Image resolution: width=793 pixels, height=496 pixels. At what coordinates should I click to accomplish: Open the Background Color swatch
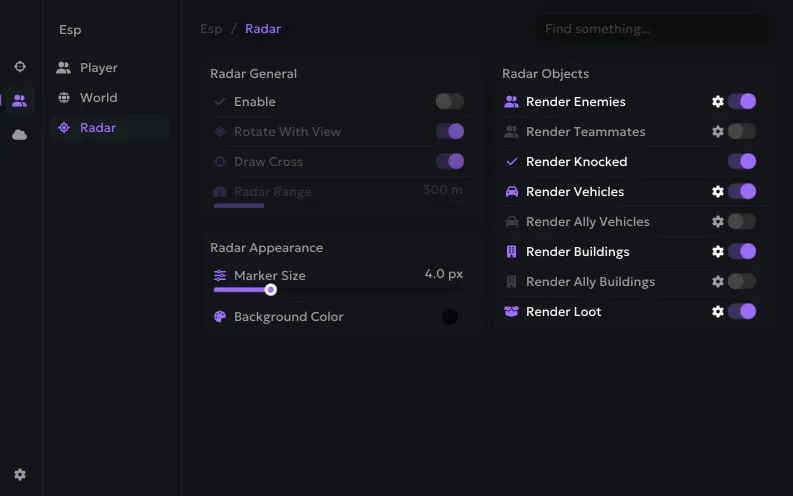click(x=450, y=317)
